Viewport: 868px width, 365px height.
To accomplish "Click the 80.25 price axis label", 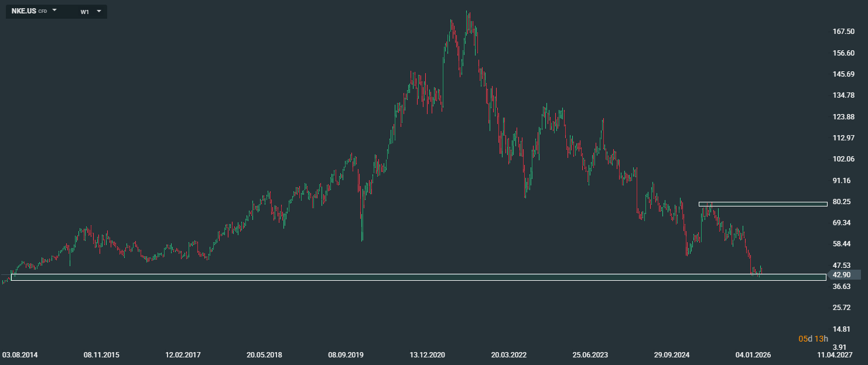I will [842, 202].
